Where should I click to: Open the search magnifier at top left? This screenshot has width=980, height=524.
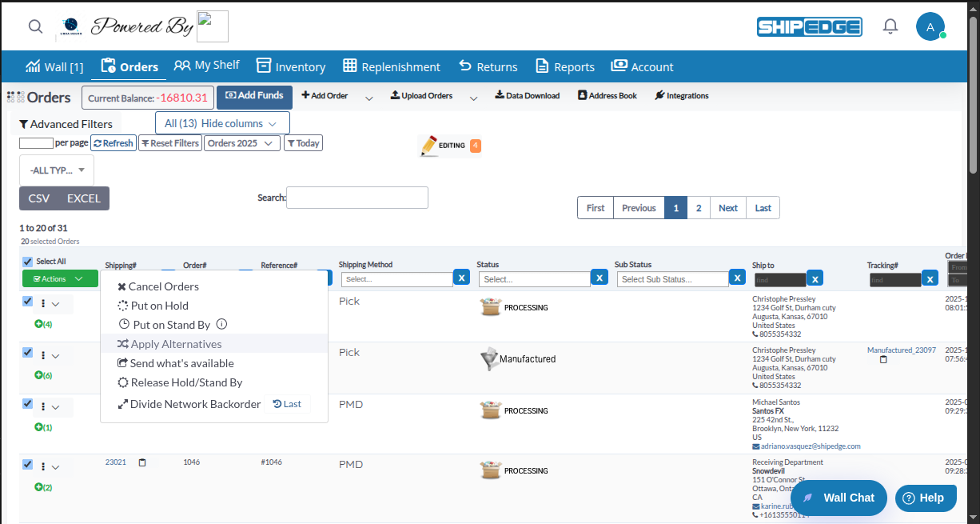35,26
